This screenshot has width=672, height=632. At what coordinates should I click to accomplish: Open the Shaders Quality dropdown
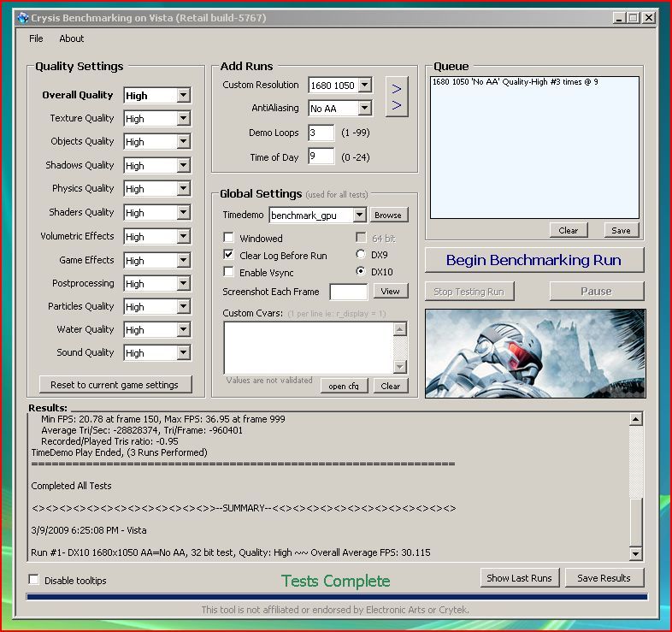(183, 213)
